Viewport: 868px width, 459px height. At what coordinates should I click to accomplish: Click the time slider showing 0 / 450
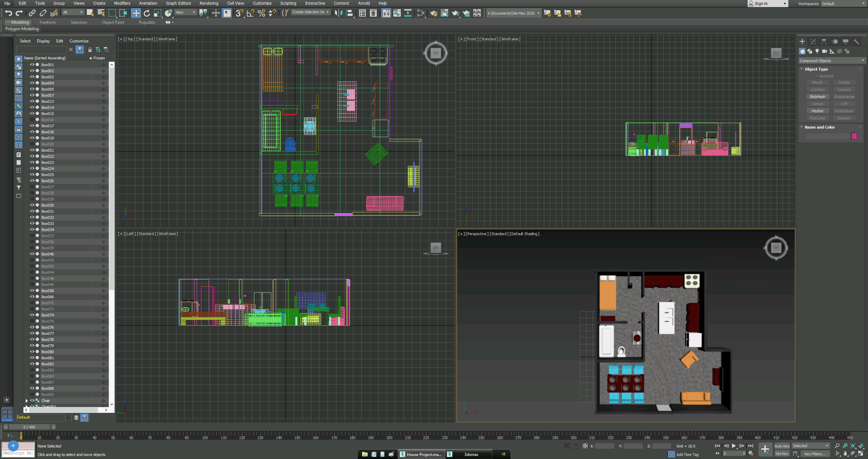click(x=29, y=427)
